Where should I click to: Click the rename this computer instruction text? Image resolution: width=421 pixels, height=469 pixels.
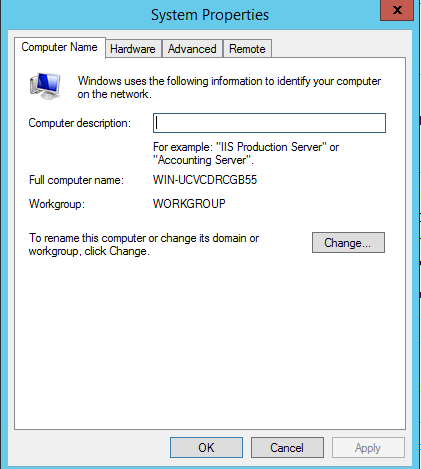click(144, 244)
